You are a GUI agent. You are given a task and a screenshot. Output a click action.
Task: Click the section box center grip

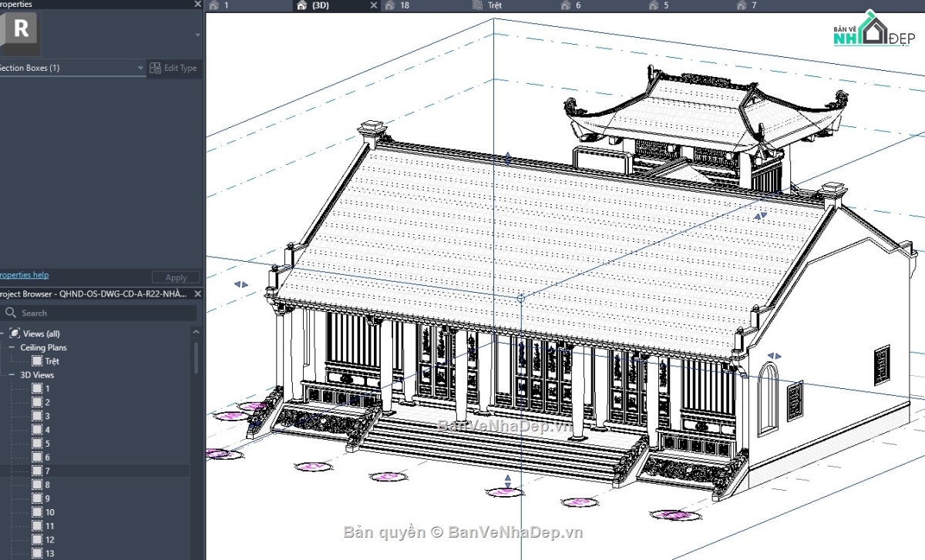[520, 297]
